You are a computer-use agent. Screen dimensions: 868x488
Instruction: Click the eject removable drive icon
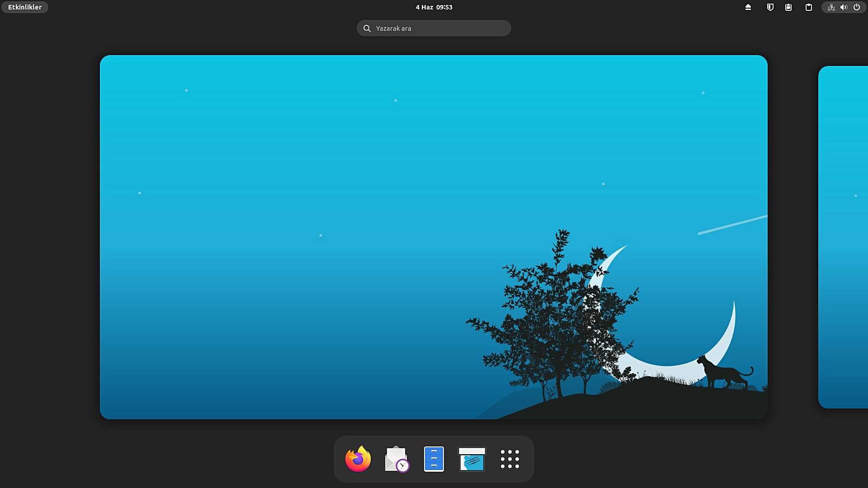748,7
